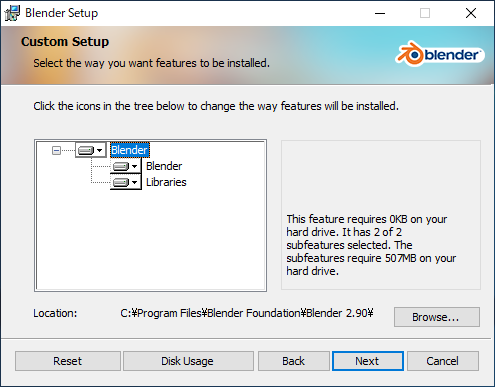Close the Blender Setup window
The image size is (495, 387).
pos(471,13)
